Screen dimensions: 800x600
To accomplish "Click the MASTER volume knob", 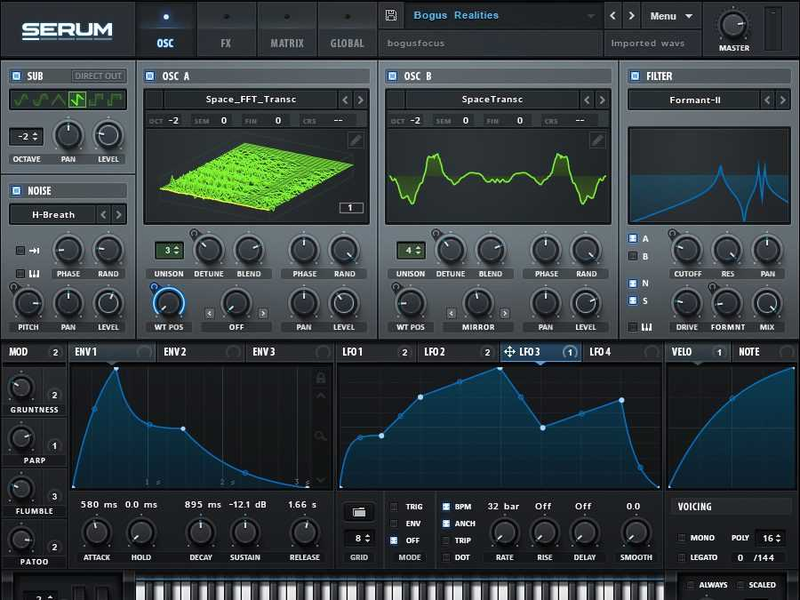I will (x=733, y=24).
